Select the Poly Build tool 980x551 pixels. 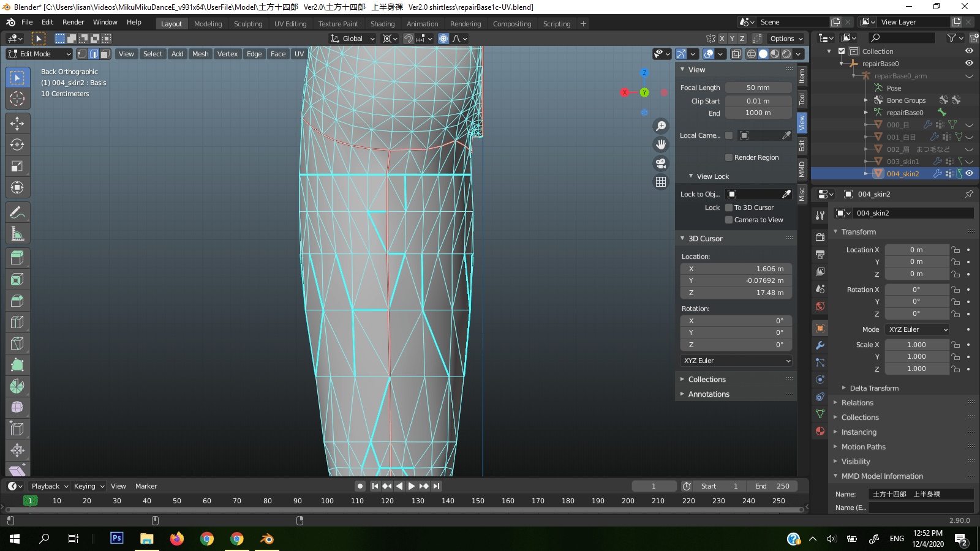point(17,365)
